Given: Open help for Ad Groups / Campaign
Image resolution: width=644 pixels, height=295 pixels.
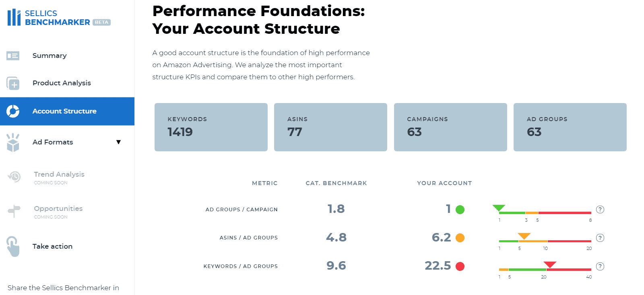Looking at the screenshot, I should click(x=600, y=209).
